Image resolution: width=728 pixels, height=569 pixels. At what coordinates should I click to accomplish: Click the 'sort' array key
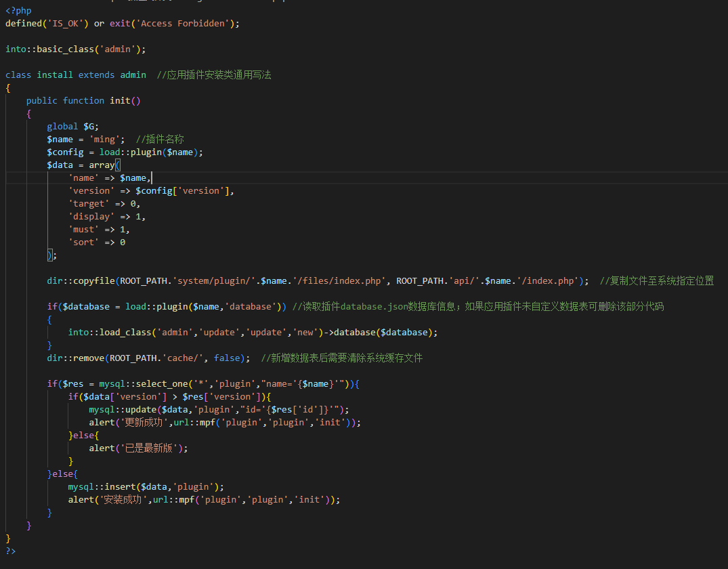click(x=83, y=243)
